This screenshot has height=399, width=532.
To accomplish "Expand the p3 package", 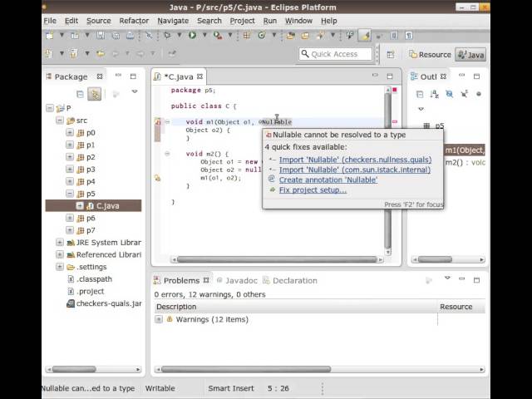I will pyautogui.click(x=70, y=170).
